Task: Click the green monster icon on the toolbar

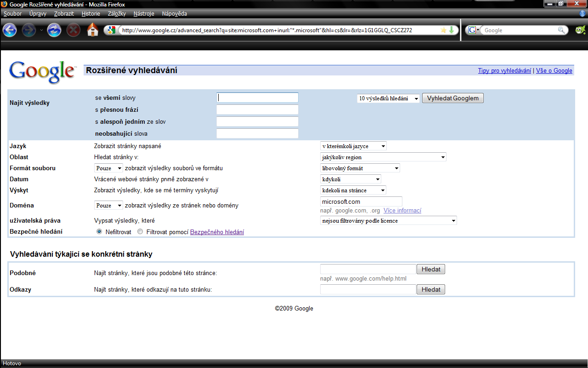Action: [x=580, y=30]
